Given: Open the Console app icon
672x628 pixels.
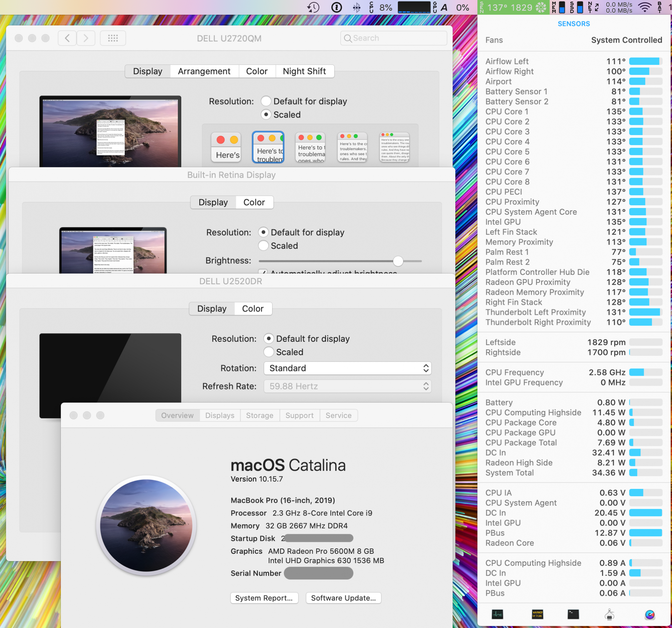Looking at the screenshot, I should [537, 614].
